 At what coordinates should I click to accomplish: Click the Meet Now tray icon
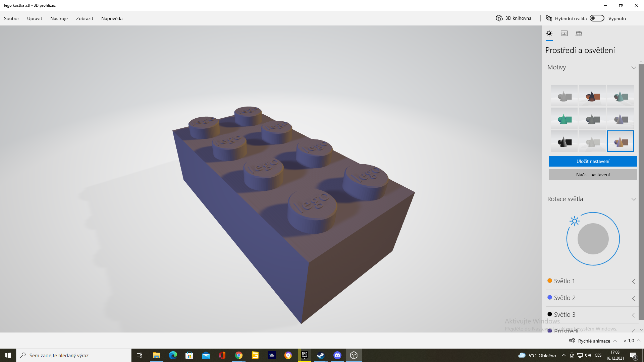click(572, 355)
